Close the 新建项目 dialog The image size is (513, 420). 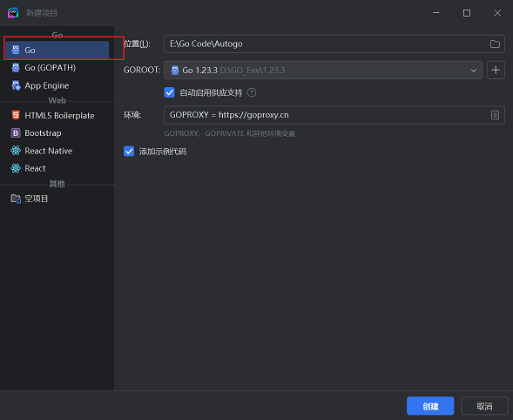click(x=497, y=13)
